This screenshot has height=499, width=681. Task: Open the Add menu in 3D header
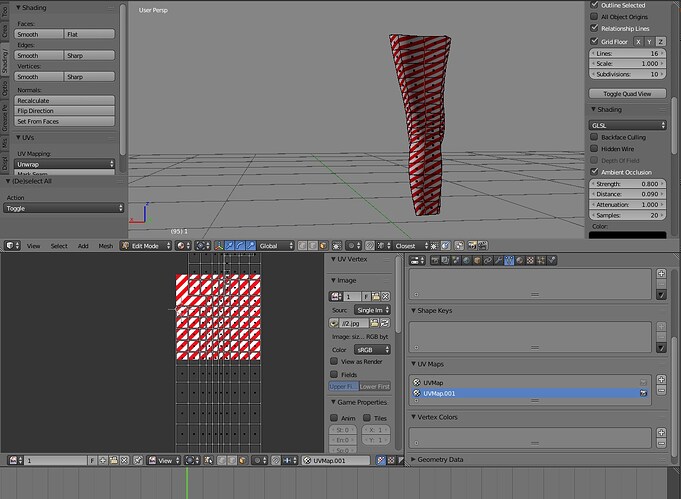pyautogui.click(x=83, y=246)
